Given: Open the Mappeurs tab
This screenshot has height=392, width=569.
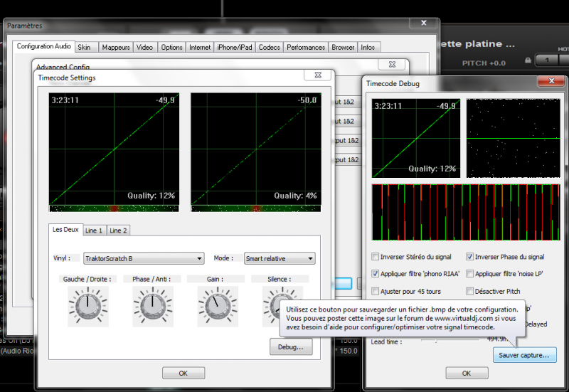Looking at the screenshot, I should coord(115,48).
